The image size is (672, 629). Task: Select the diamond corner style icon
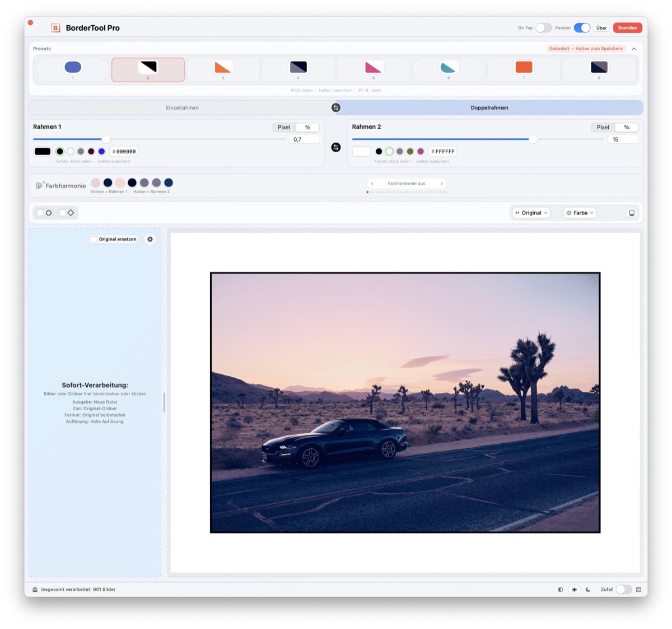pos(71,213)
